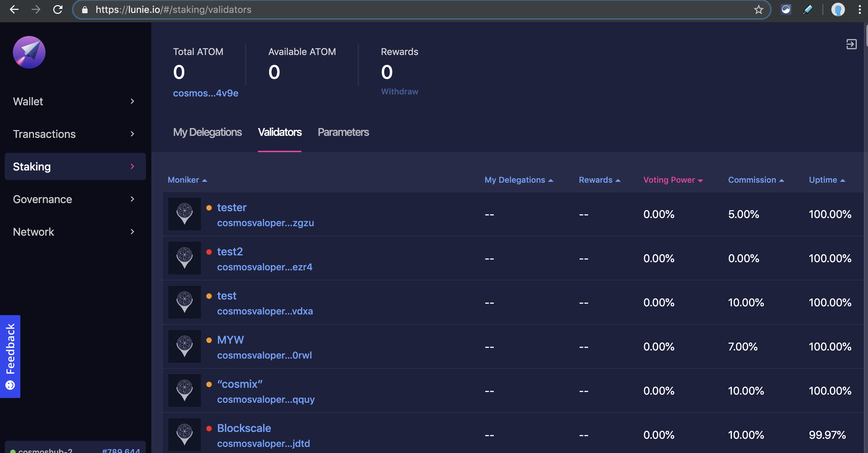Open the Wallet menu item
This screenshot has width=868, height=453.
tap(75, 101)
